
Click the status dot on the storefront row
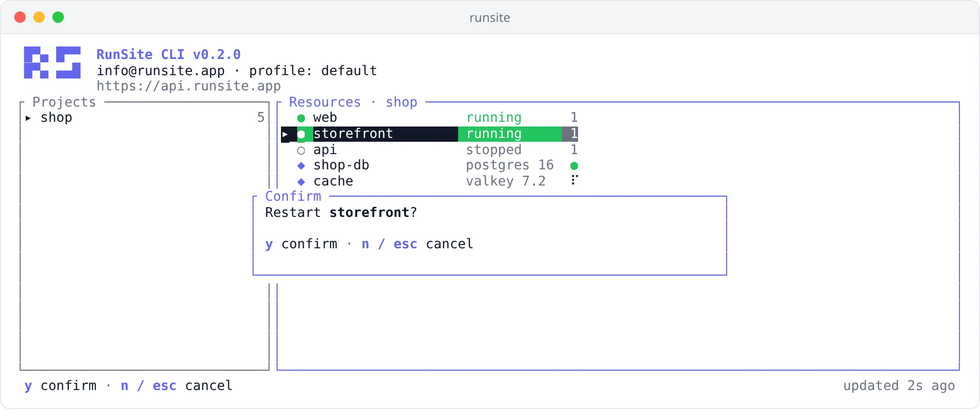click(301, 134)
